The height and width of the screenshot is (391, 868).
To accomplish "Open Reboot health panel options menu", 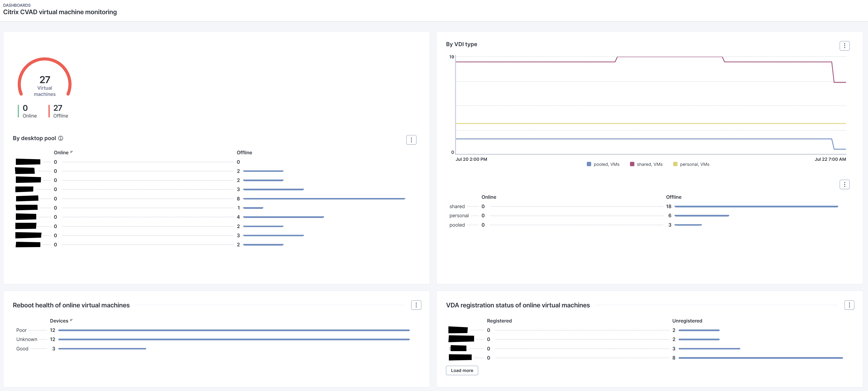I will pos(416,305).
